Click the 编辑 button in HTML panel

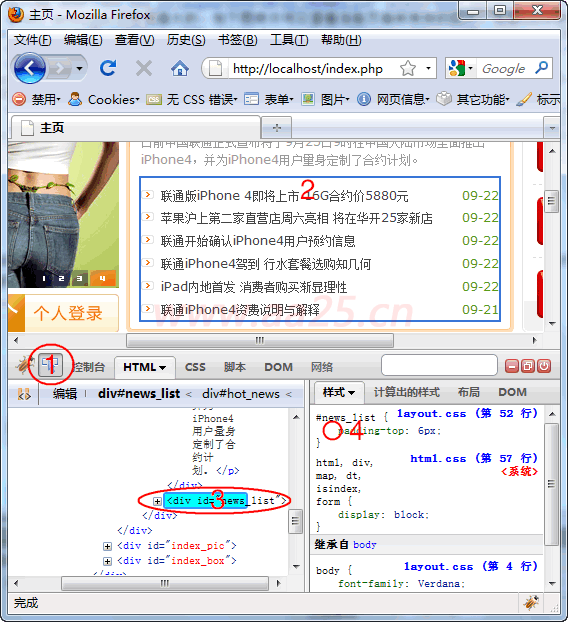point(65,394)
